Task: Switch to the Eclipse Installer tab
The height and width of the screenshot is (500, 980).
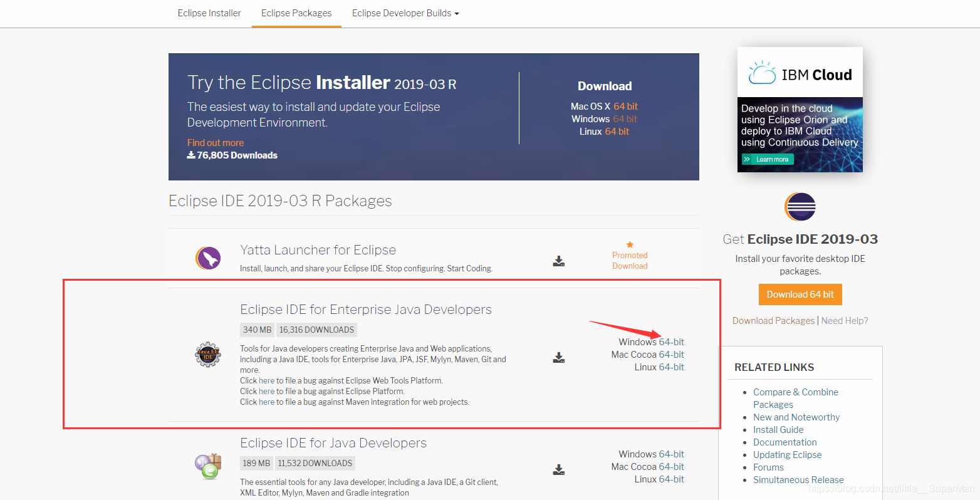Action: coord(209,13)
